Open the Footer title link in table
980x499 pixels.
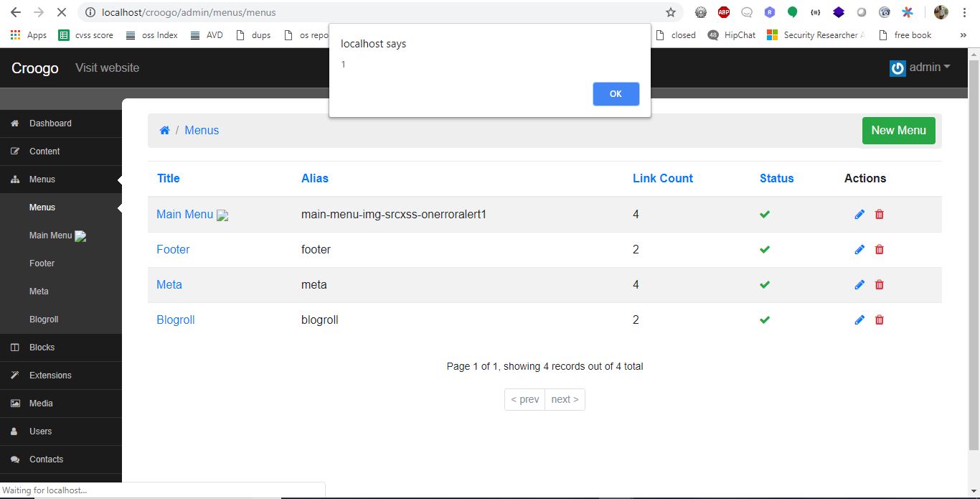(173, 250)
